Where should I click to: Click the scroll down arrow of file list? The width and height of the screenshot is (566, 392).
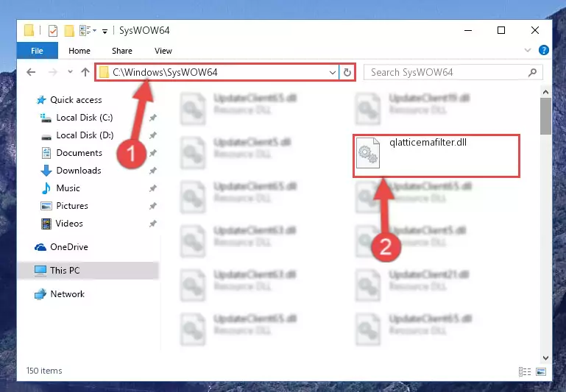[x=545, y=358]
